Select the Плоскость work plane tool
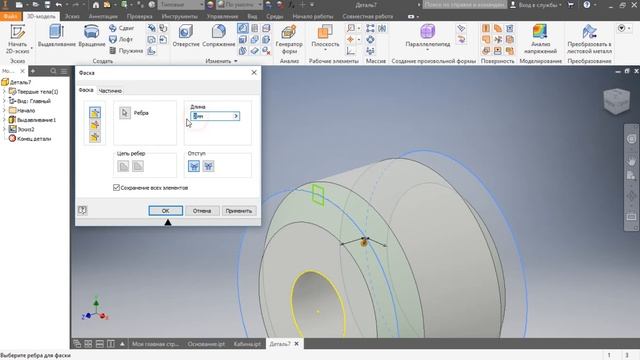The height and width of the screenshot is (360, 640). (x=325, y=37)
